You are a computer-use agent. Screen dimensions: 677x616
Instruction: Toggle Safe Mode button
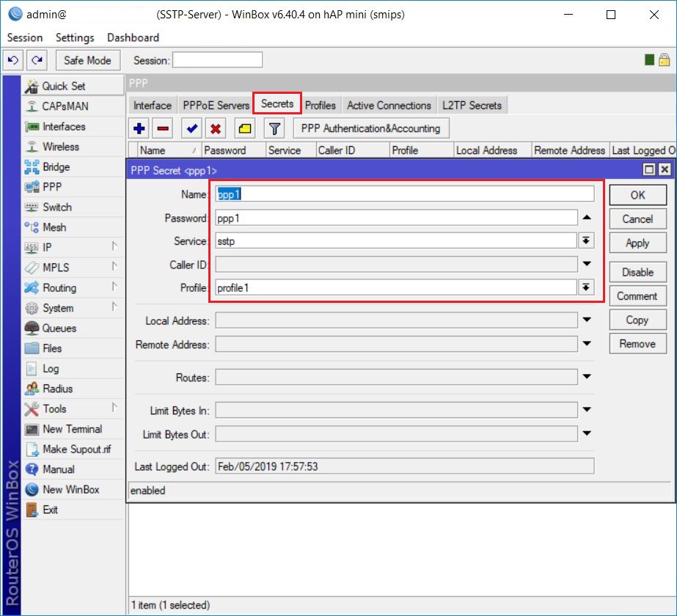tap(87, 60)
